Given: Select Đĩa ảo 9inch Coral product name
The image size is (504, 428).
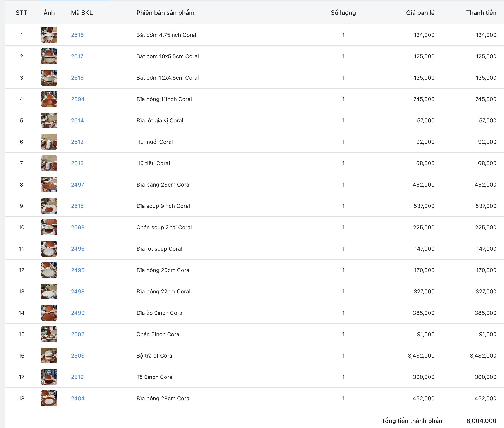Looking at the screenshot, I should 160,313.
